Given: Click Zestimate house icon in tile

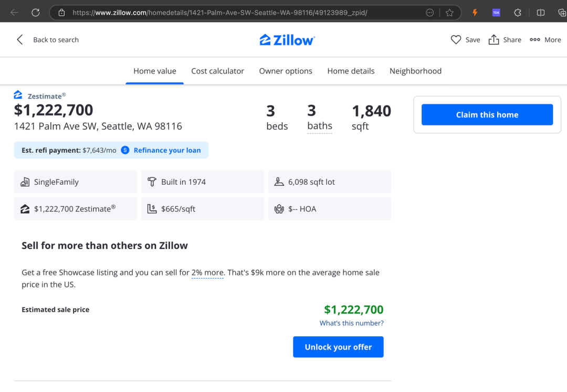Looking at the screenshot, I should pyautogui.click(x=25, y=209).
